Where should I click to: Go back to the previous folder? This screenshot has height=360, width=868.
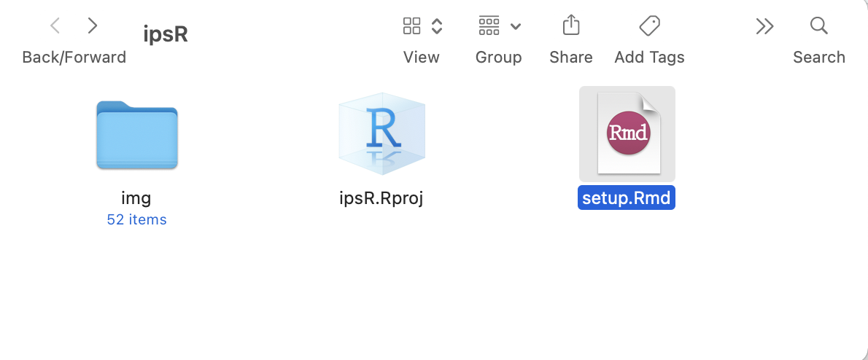tap(55, 26)
